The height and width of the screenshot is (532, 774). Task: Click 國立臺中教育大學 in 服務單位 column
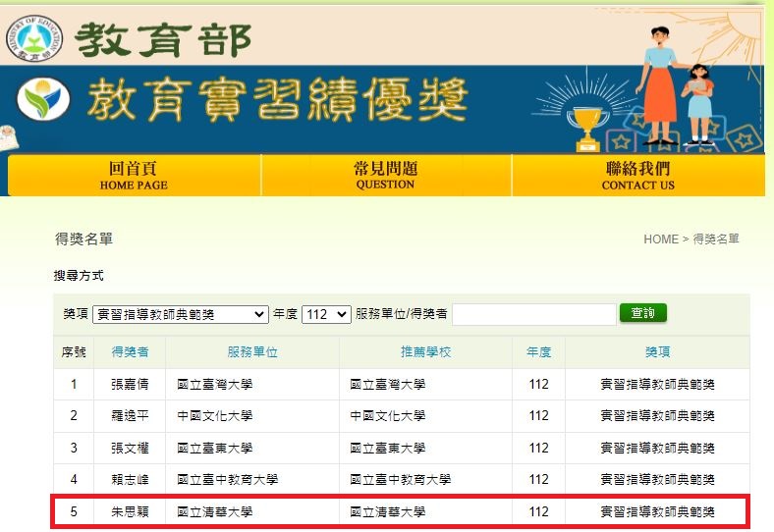[228, 479]
